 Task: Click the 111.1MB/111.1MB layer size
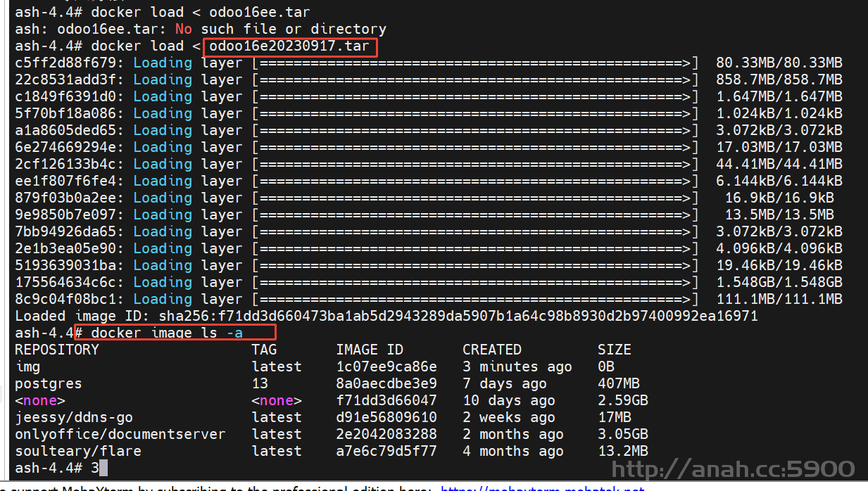point(779,300)
